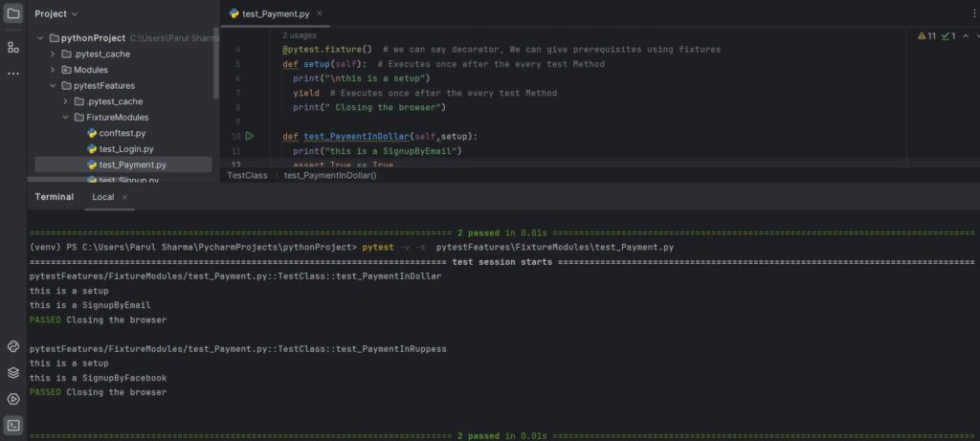Open the Project tool window folder icon
This screenshot has width=980, height=441.
pos(13,13)
